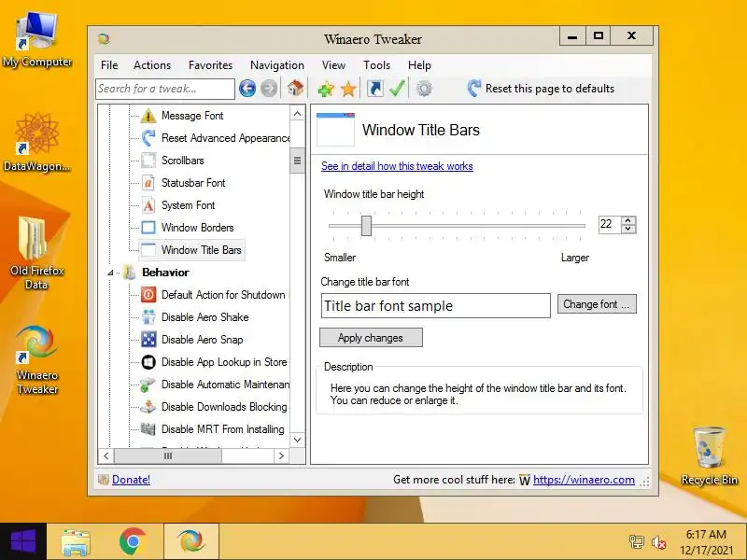
Task: Click the Title bar font sample box
Action: pos(435,306)
